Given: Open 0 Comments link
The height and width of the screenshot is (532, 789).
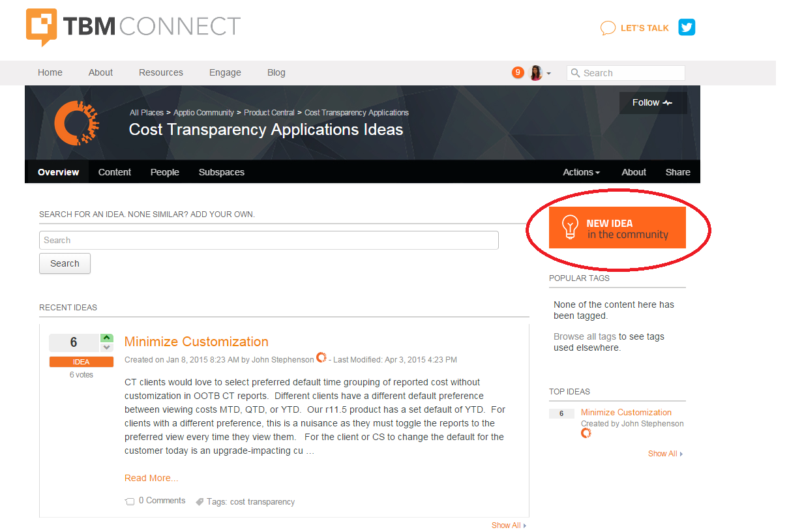Looking at the screenshot, I should pyautogui.click(x=155, y=501).
